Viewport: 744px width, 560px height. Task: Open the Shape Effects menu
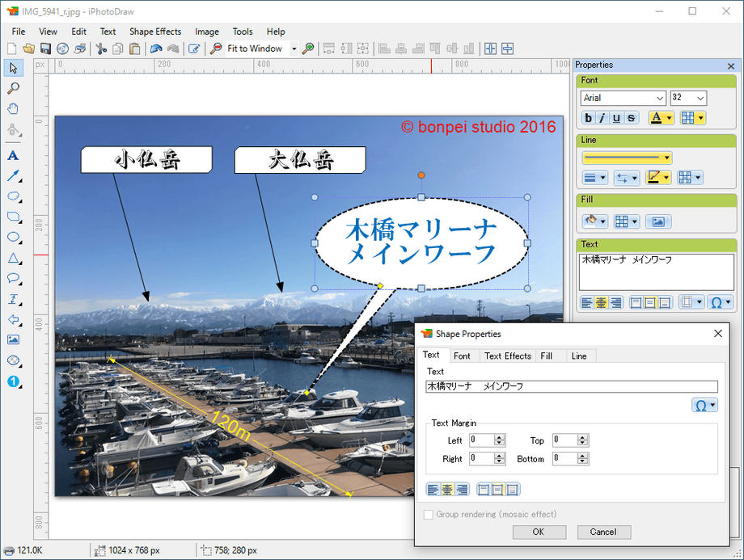155,32
